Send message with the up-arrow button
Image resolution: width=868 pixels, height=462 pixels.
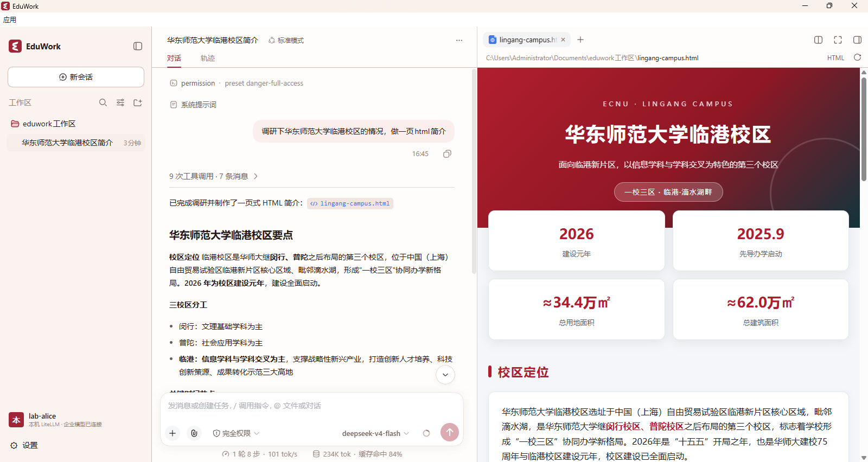450,432
